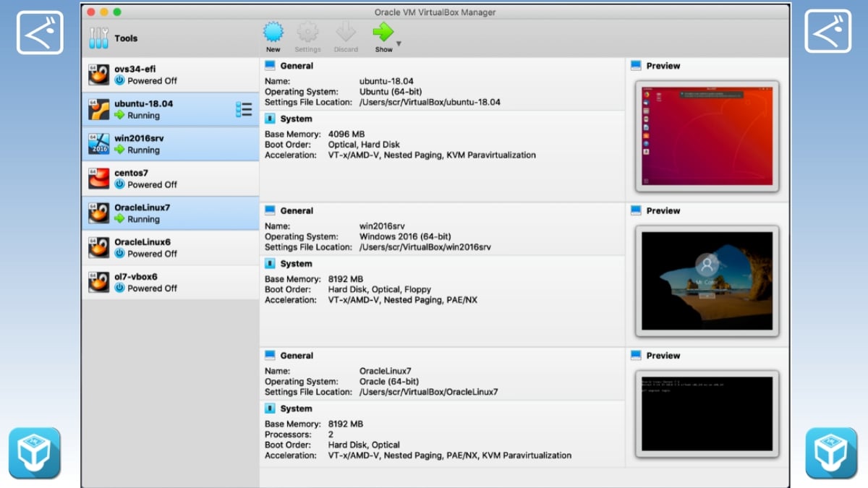Click the green Show arrow icon

[383, 33]
